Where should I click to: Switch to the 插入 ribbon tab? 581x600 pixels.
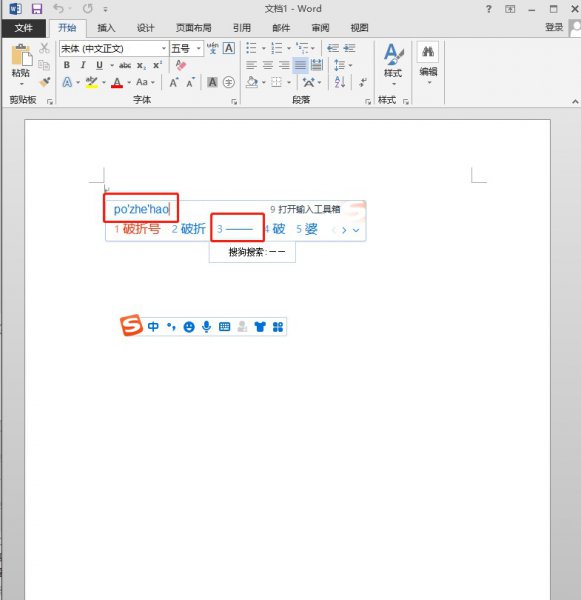[106, 28]
